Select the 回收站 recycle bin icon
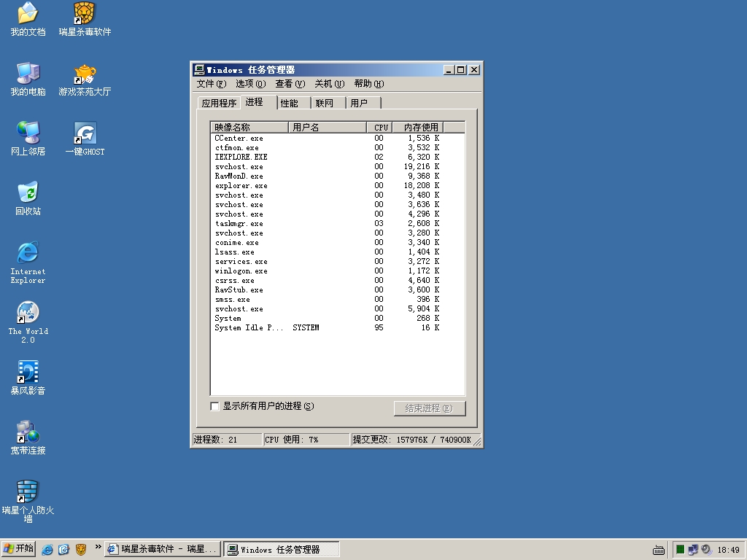The image size is (747, 560). 28,198
